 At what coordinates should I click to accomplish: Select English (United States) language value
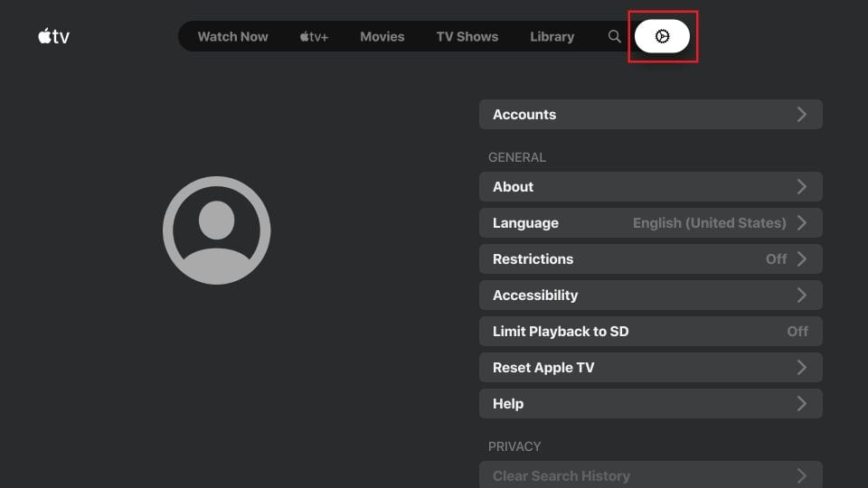click(709, 223)
